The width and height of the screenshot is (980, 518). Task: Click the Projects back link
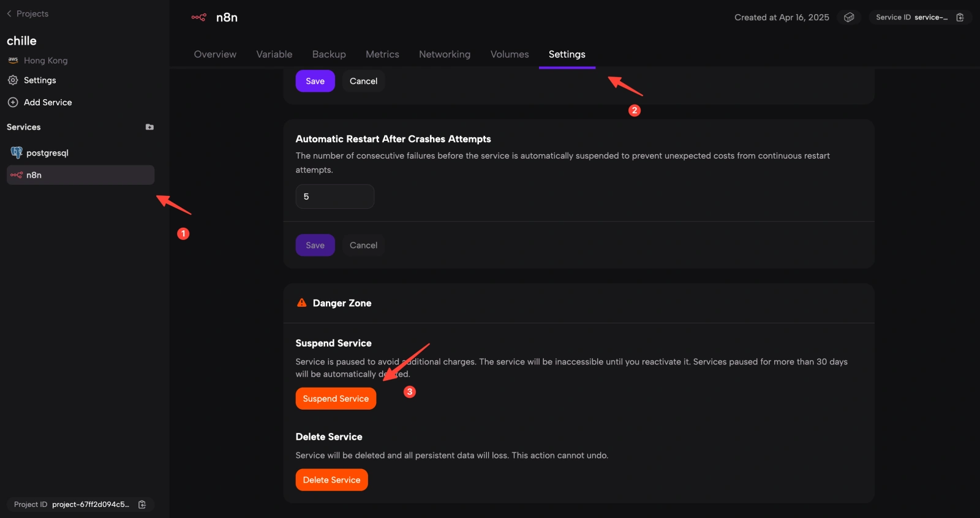point(32,13)
